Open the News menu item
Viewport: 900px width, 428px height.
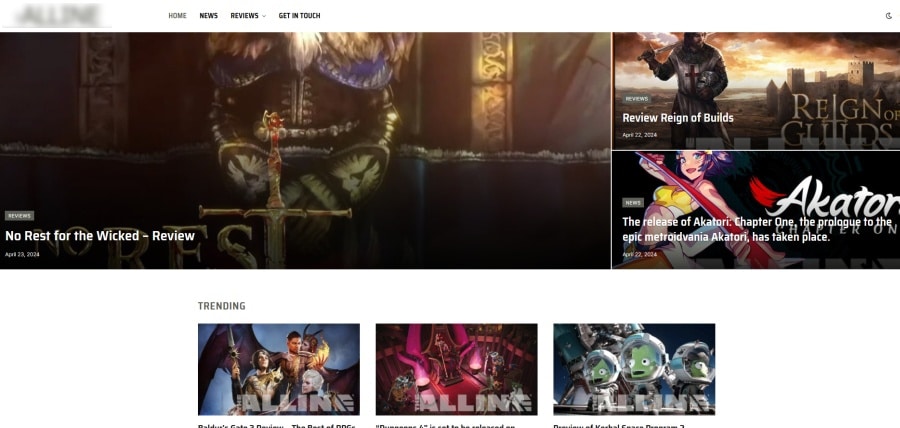point(208,16)
